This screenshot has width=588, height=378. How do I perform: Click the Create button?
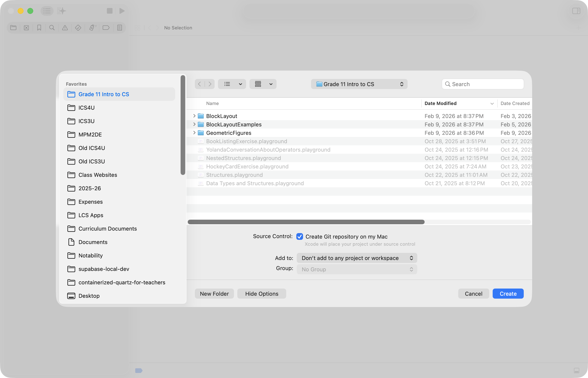[x=508, y=294]
